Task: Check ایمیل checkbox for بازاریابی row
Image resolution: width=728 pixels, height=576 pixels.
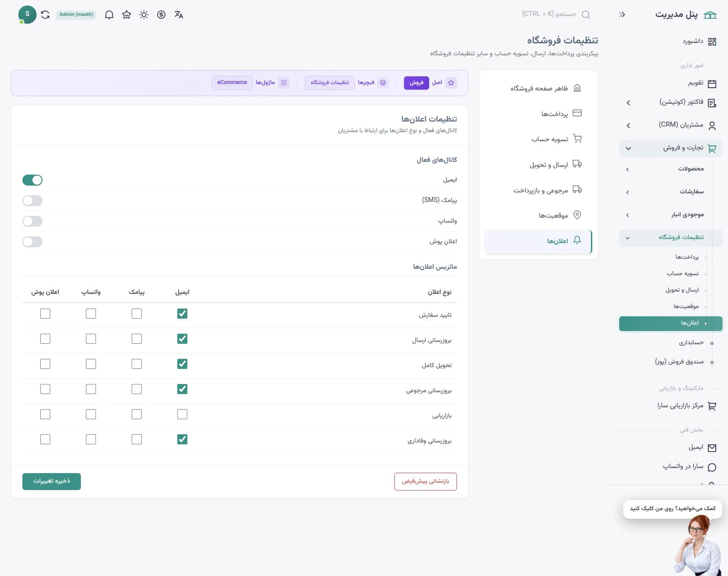Action: [182, 414]
